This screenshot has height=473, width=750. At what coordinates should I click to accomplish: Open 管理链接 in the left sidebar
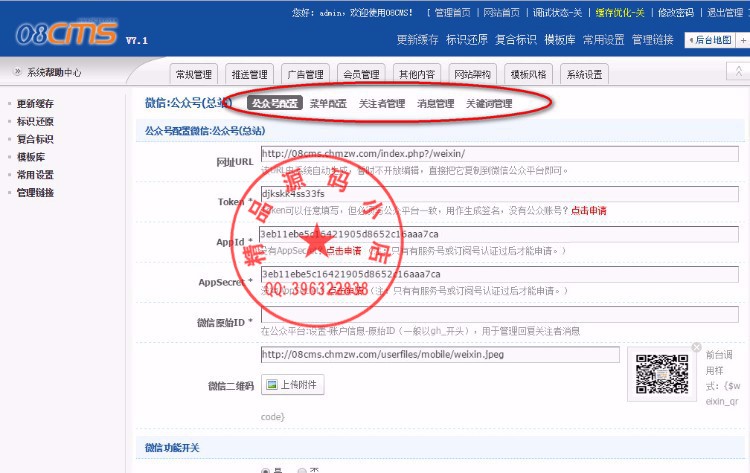click(35, 192)
